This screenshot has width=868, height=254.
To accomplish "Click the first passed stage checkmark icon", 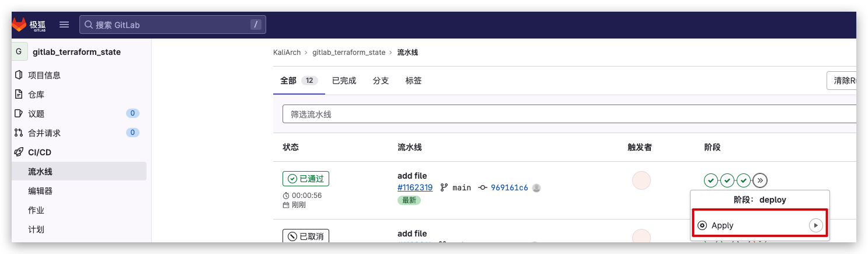I will (710, 180).
